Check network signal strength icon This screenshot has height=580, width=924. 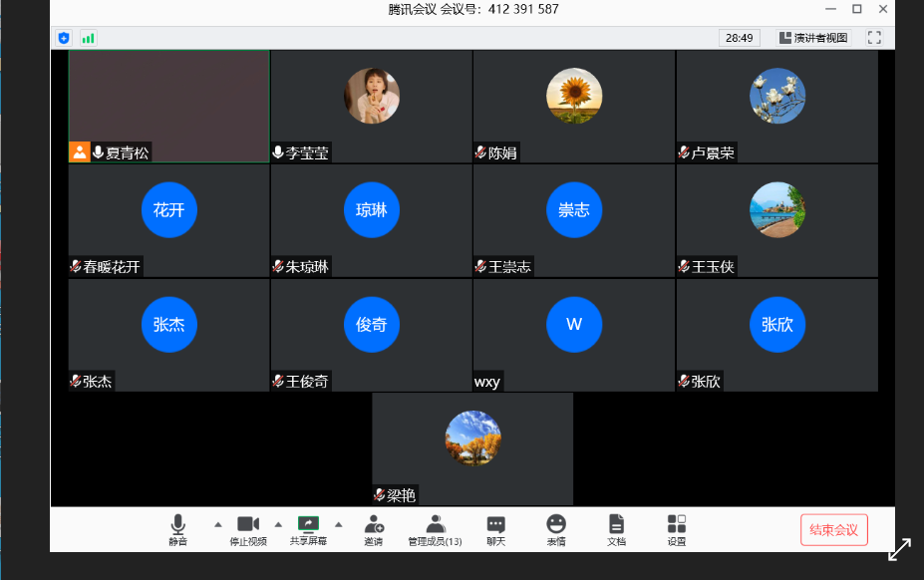click(89, 38)
